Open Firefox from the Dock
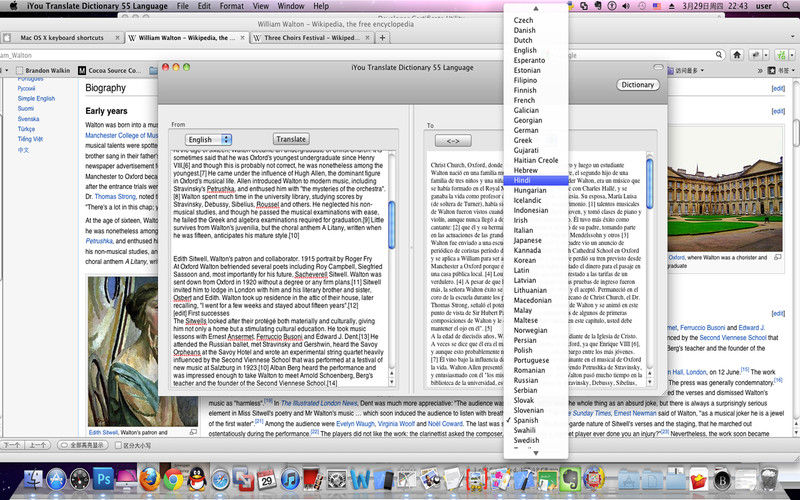 pyautogui.click(x=149, y=480)
